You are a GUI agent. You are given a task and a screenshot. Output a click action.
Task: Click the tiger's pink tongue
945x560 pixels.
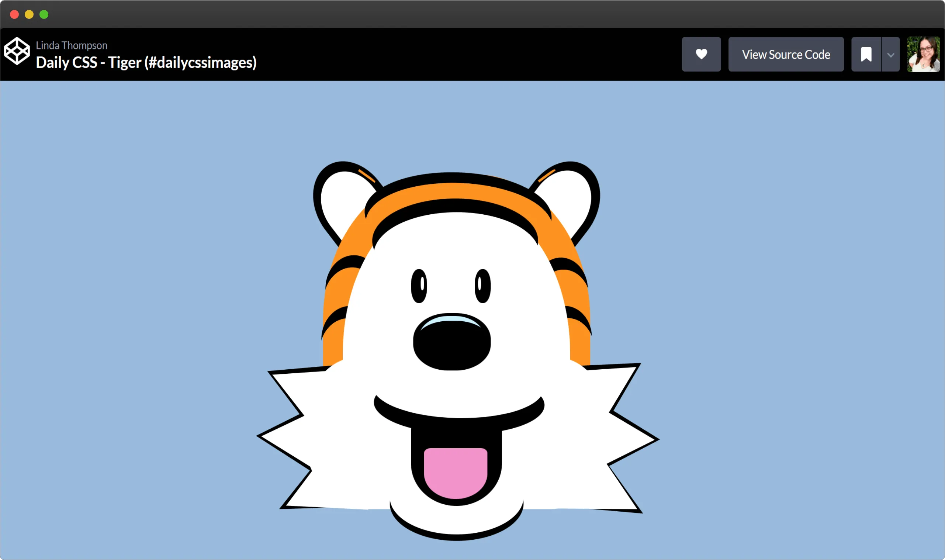[x=456, y=473]
